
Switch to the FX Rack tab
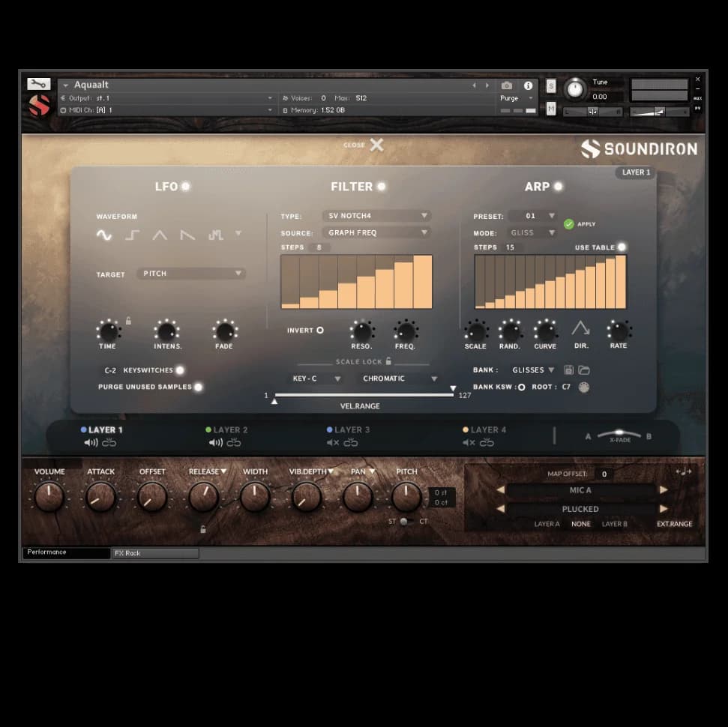click(154, 553)
